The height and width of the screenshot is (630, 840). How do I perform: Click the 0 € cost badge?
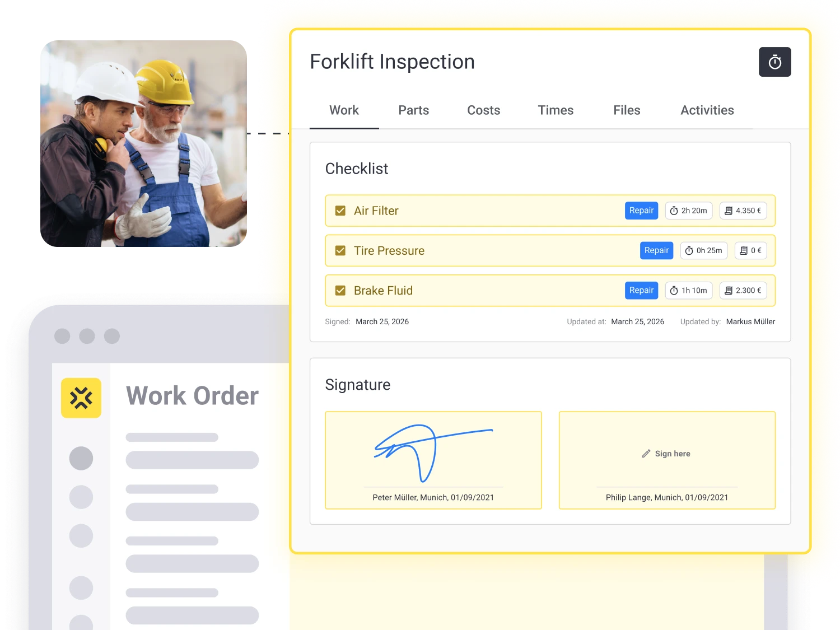(750, 250)
